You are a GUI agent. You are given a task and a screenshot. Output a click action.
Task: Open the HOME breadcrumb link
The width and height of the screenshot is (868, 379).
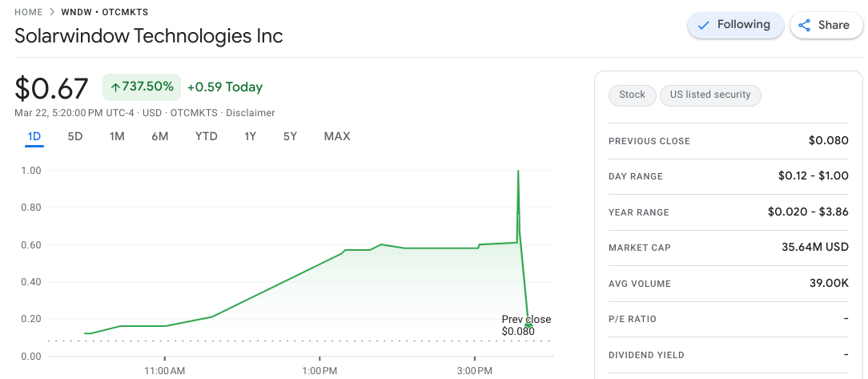(x=30, y=12)
